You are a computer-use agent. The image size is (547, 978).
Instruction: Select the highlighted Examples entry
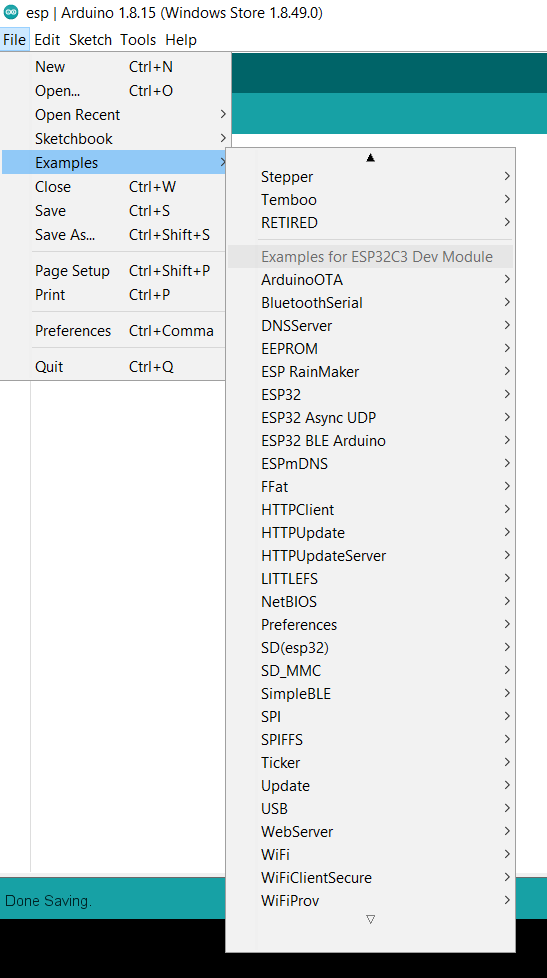point(116,163)
